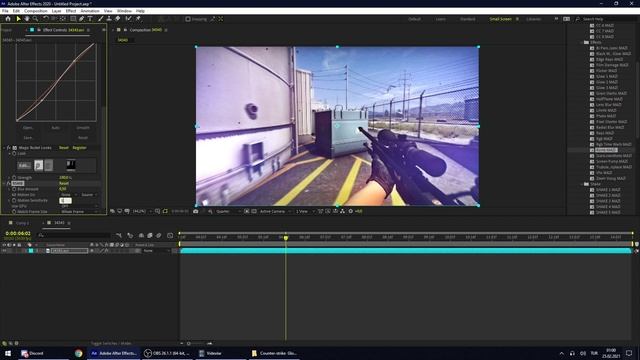Click the Region of Interest icon
Viewport: 640px width, 360px height.
[x=247, y=211]
